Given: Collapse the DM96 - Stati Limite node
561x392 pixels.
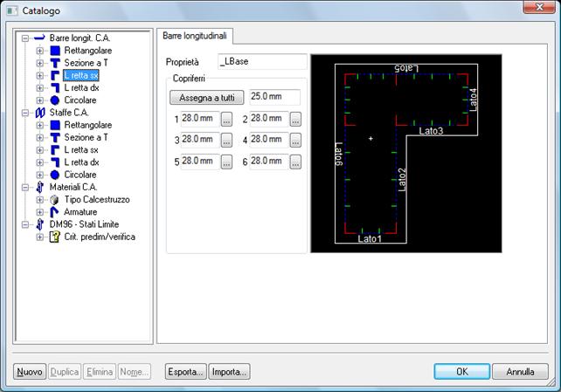Looking at the screenshot, I should (25, 224).
